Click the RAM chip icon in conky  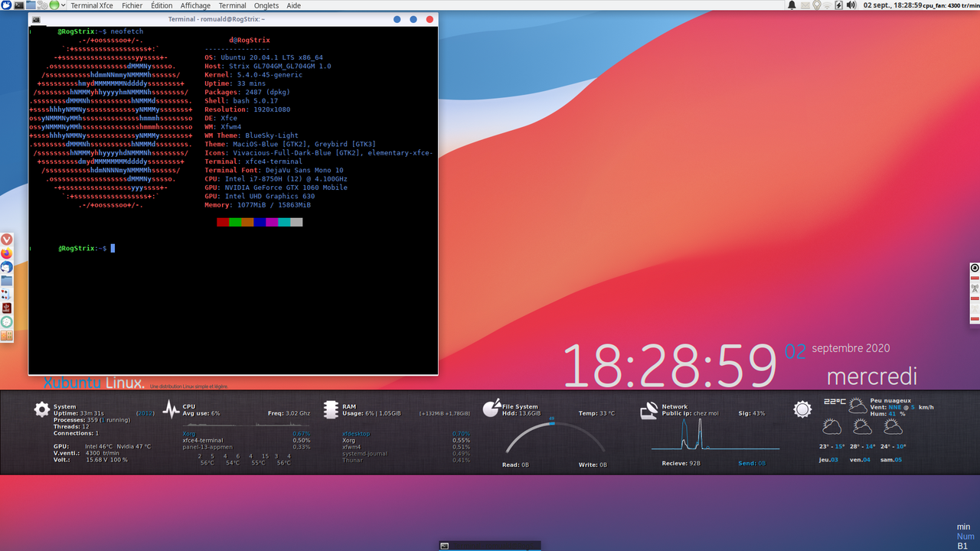click(331, 409)
